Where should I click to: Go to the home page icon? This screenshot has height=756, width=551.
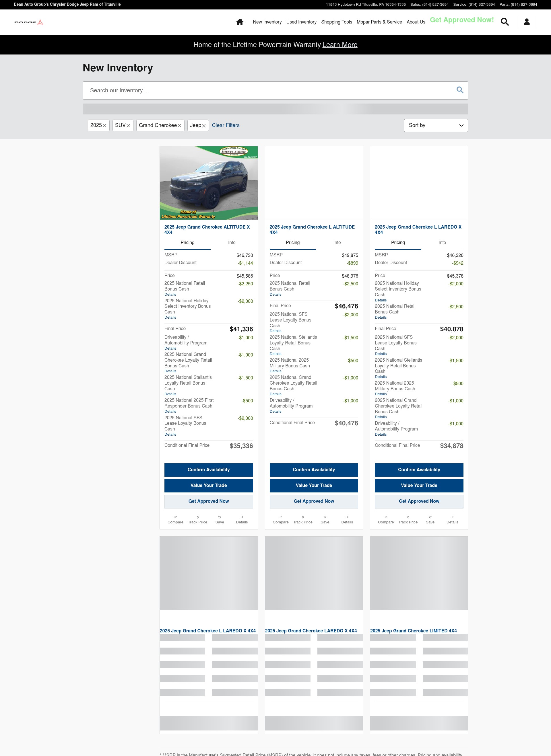[x=239, y=22]
